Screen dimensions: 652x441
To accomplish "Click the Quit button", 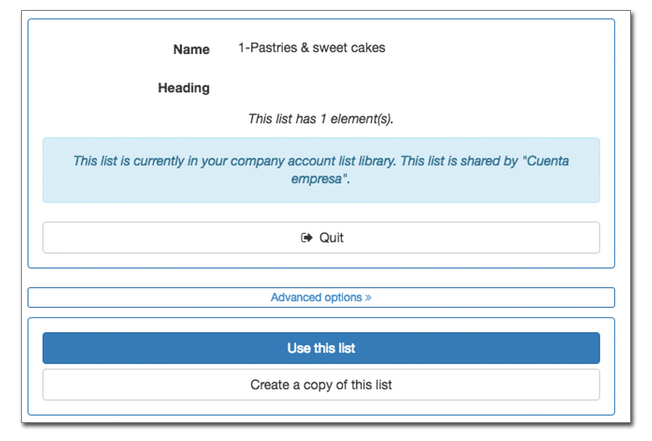I will (x=321, y=238).
